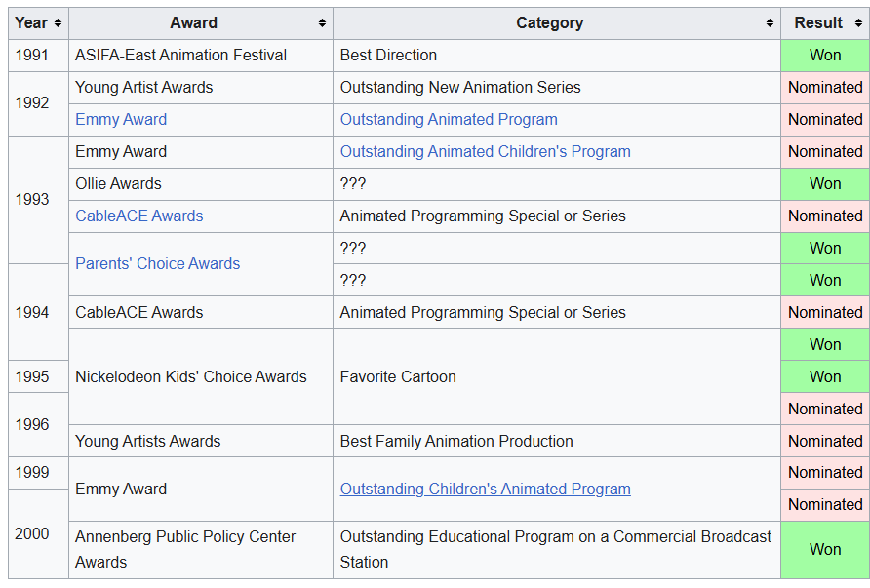This screenshot has height=588, width=870.
Task: Click the Ollie Awards cell
Action: [x=201, y=184]
